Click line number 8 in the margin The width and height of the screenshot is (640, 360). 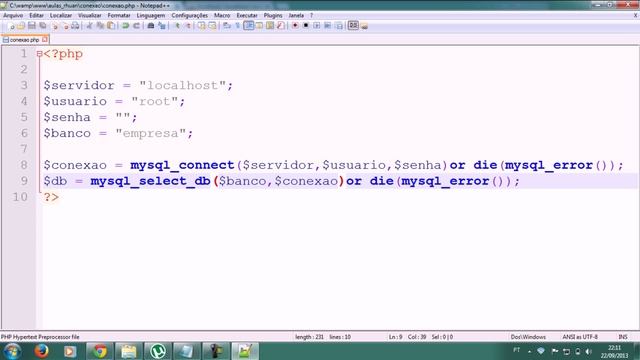click(24, 165)
